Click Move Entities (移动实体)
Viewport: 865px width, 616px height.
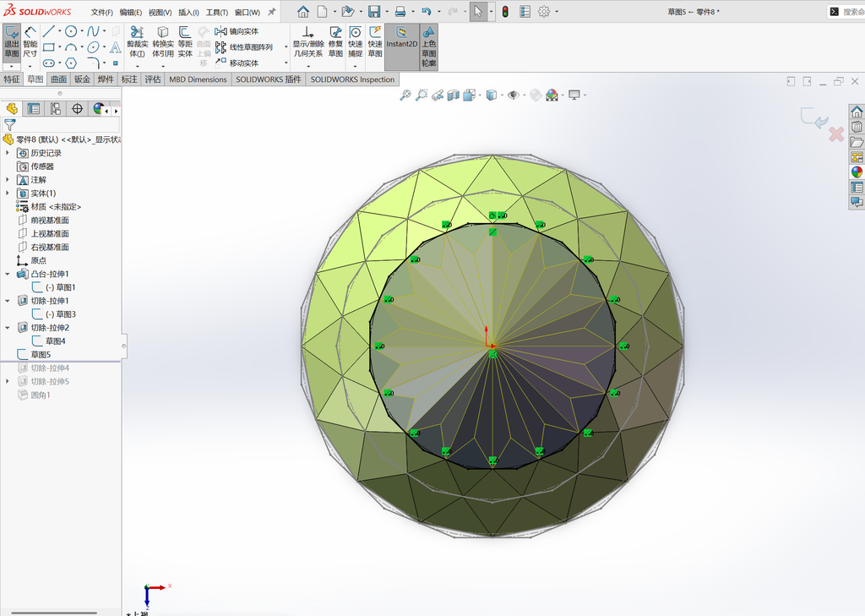[237, 63]
